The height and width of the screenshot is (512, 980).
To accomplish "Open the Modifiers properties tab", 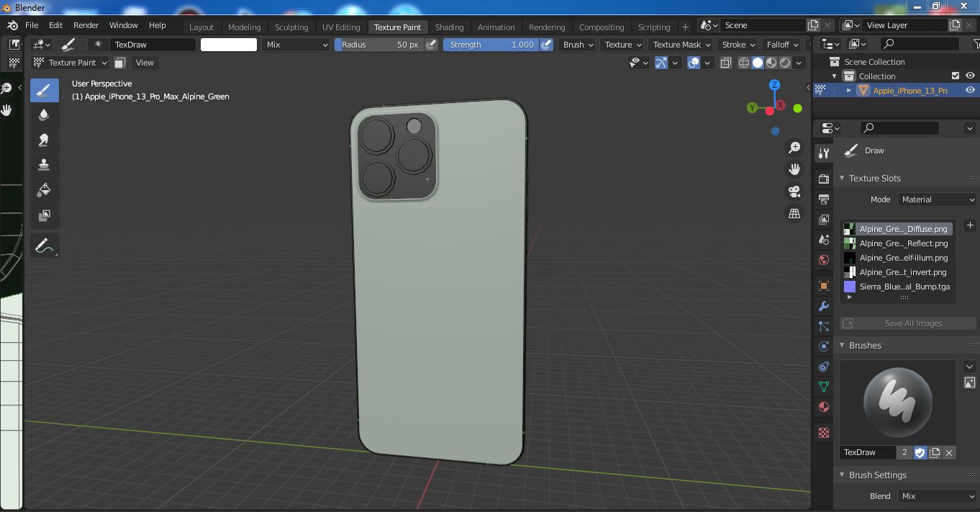I will coord(824,306).
